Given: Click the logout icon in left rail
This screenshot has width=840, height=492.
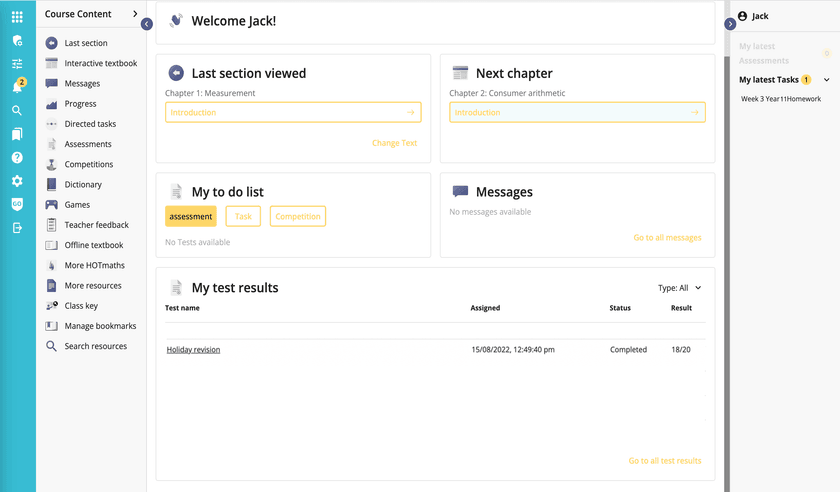Looking at the screenshot, I should (17, 228).
